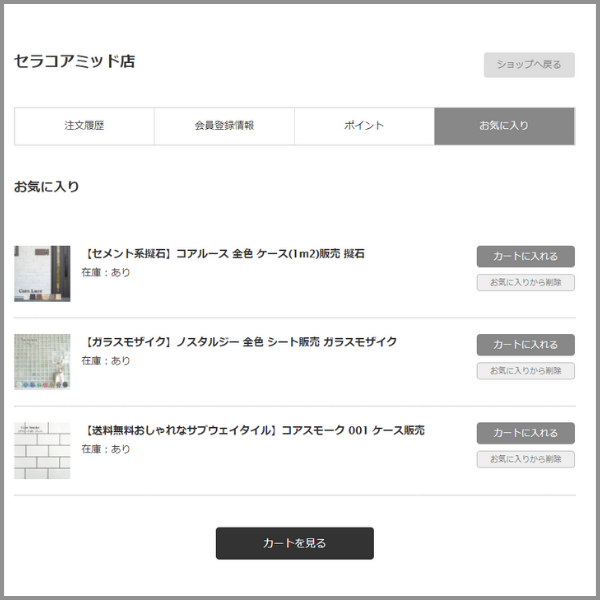This screenshot has width=600, height=600.
Task: Click the お気に入り section heading
Action: pyautogui.click(x=46, y=187)
